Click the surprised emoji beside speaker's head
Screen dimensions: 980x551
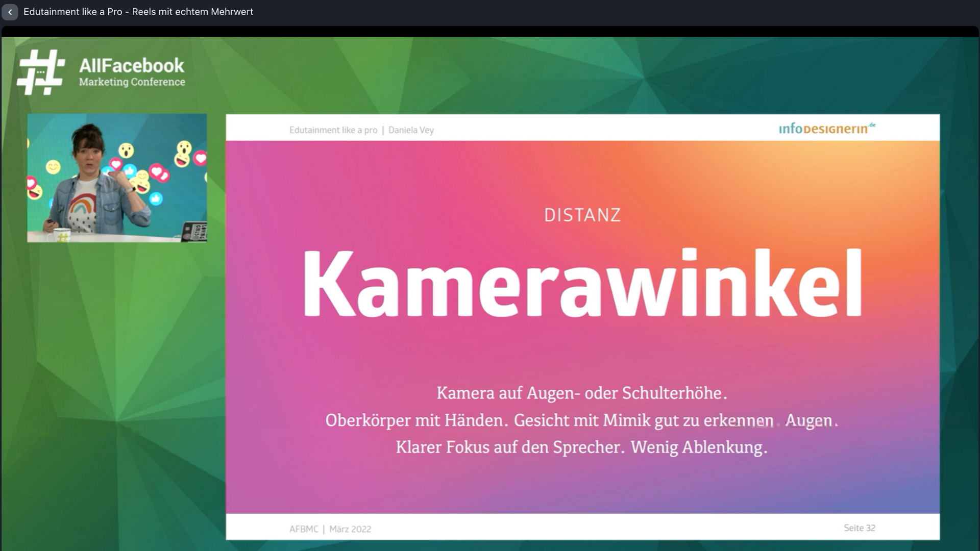126,151
